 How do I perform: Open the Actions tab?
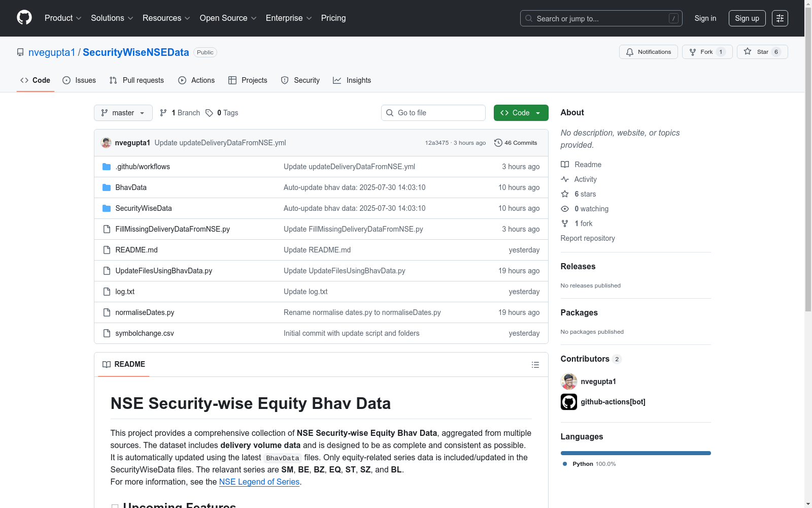(196, 80)
